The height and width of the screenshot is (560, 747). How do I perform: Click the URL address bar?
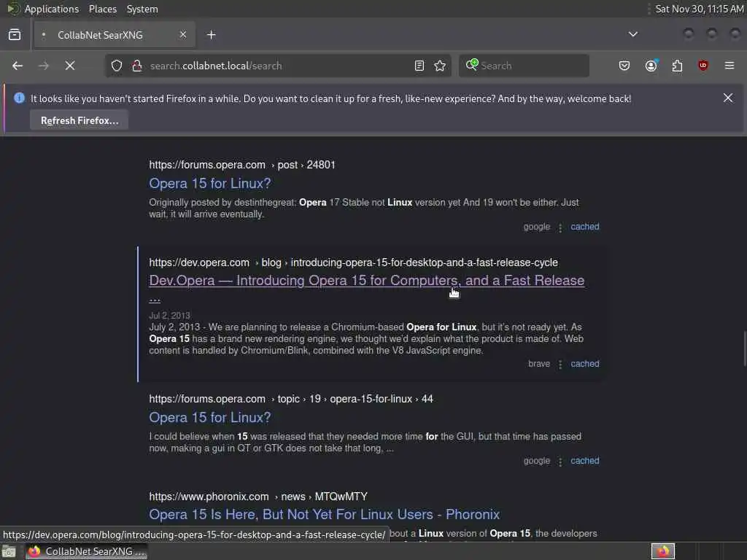(279, 66)
